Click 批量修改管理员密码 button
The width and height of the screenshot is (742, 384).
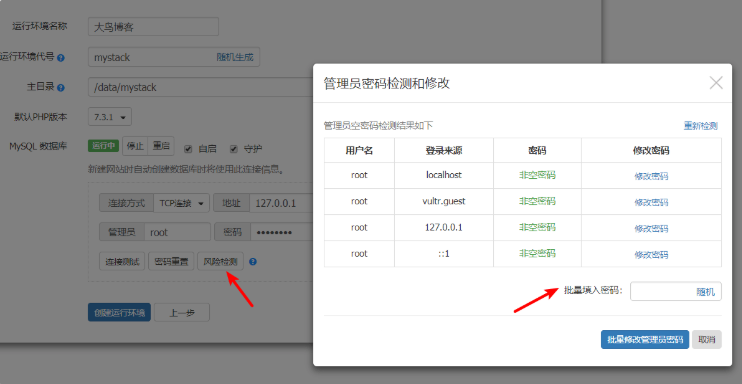point(645,339)
